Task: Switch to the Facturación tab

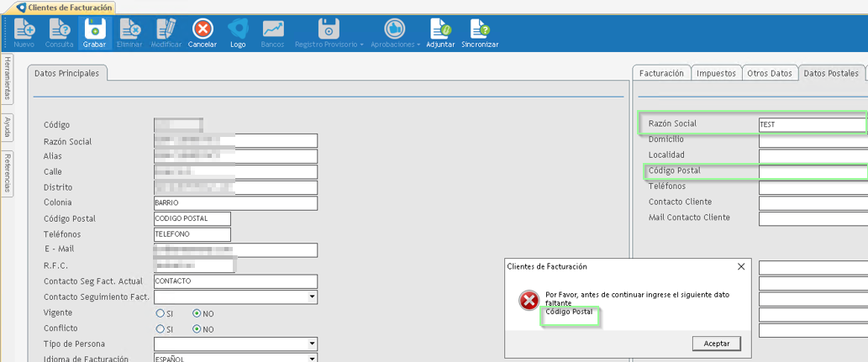Action: 661,73
